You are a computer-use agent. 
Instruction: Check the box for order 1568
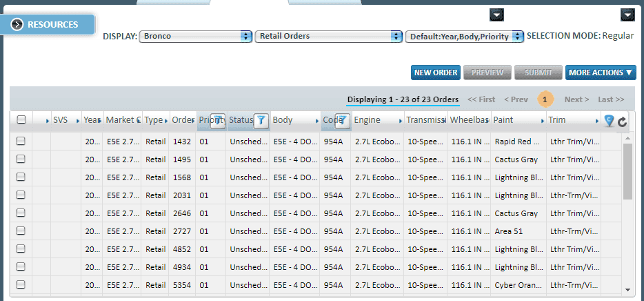point(21,177)
